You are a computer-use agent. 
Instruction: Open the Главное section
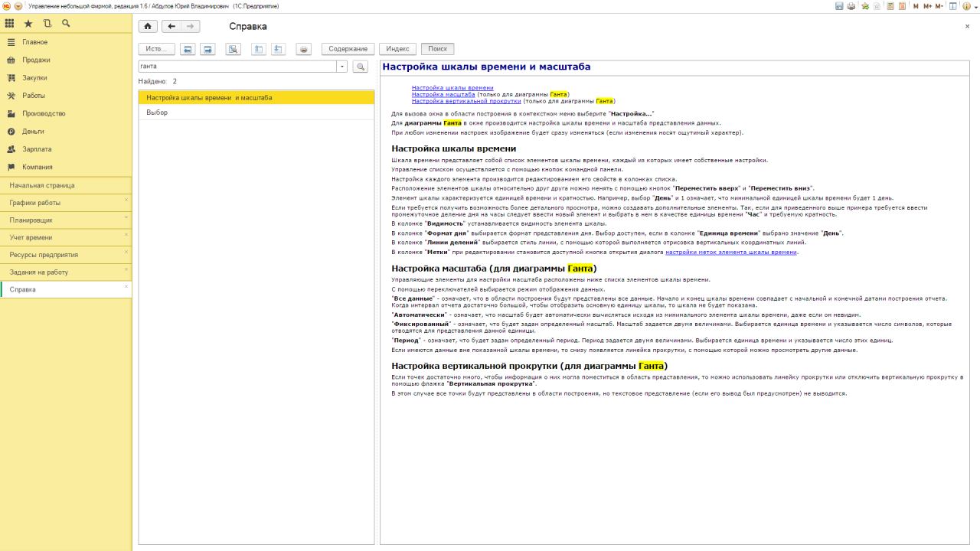[x=66, y=42]
